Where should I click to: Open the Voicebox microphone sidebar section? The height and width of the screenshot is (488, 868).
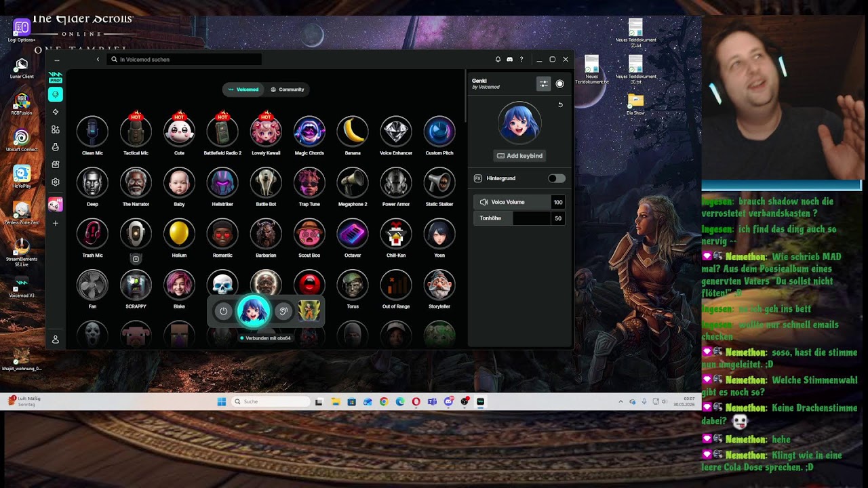pos(56,94)
